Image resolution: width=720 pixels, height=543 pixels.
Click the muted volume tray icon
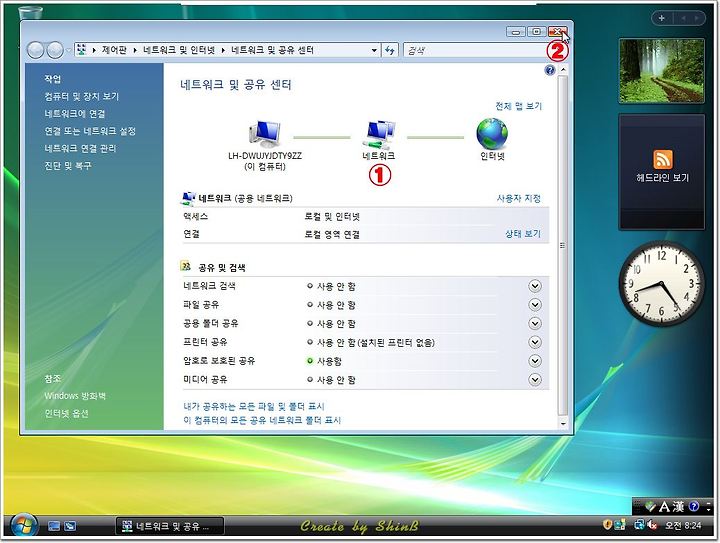(x=652, y=525)
